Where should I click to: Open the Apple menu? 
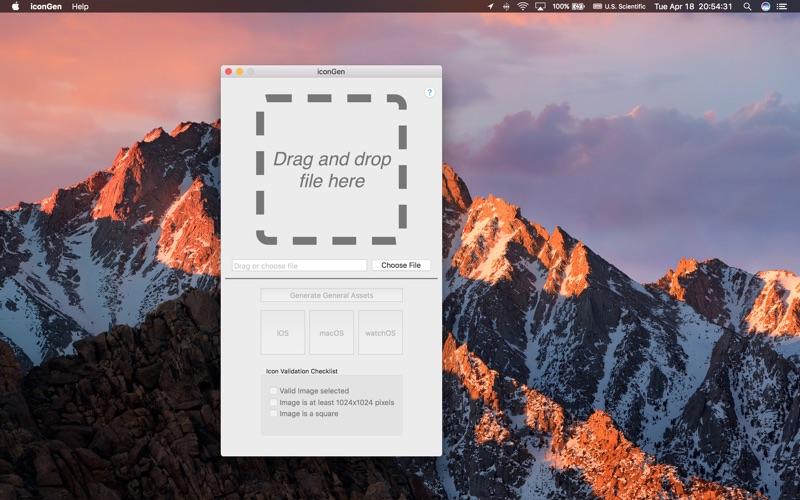(x=15, y=6)
